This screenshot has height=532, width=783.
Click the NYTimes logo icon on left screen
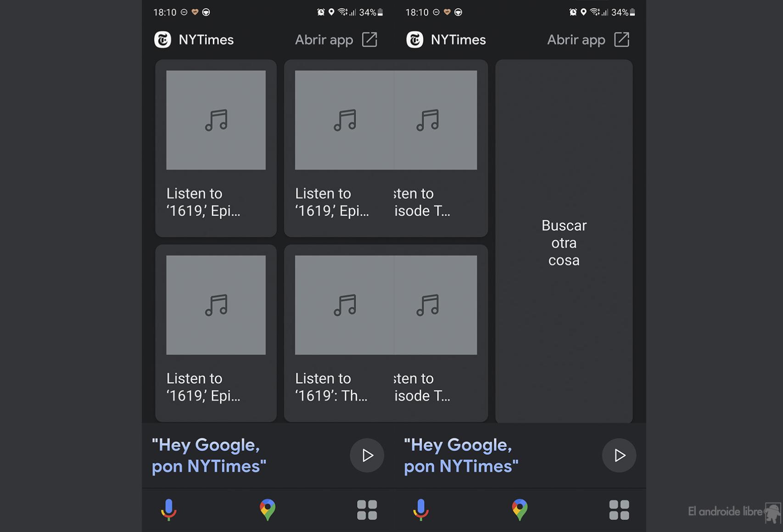point(162,40)
